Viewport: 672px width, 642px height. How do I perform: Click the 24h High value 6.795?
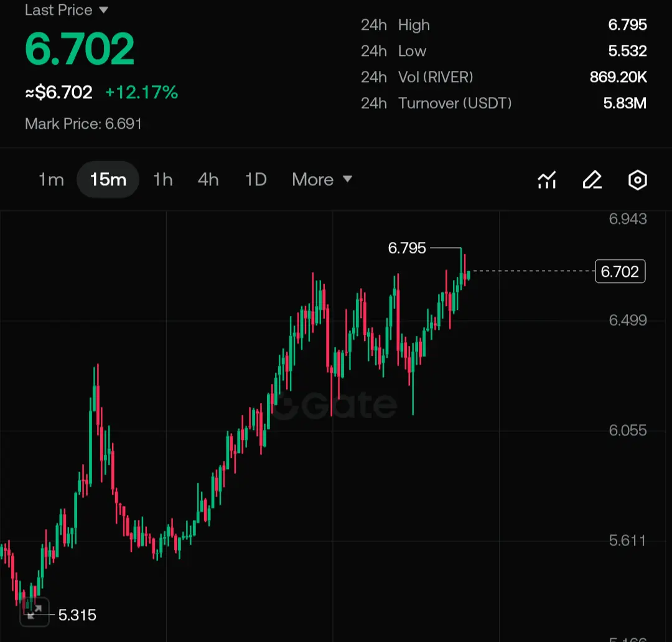click(627, 25)
